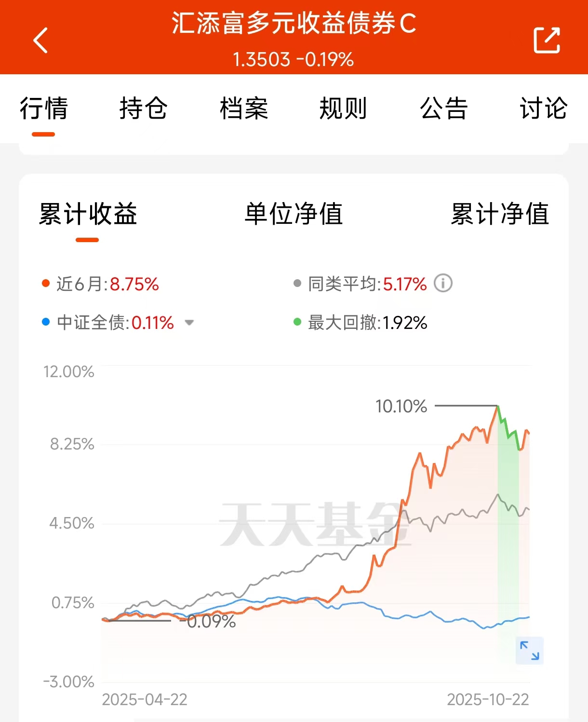Screen dimensions: 588x722
Task: Select the 累计收益 chart tab
Action: click(x=88, y=214)
